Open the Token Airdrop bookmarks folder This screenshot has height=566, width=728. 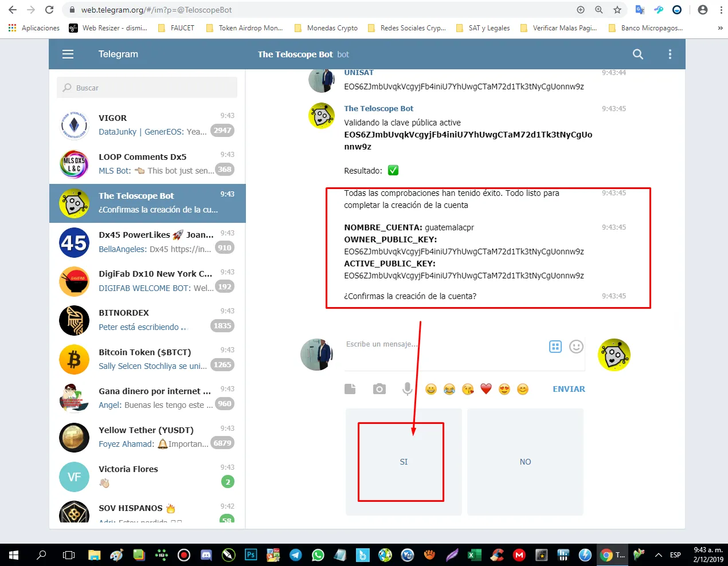pyautogui.click(x=244, y=27)
